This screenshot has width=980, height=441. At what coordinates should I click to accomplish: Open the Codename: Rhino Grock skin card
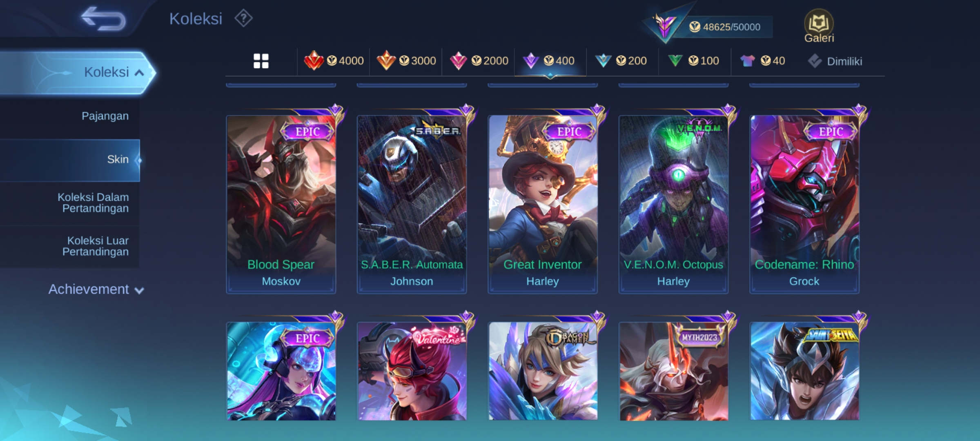click(x=804, y=204)
